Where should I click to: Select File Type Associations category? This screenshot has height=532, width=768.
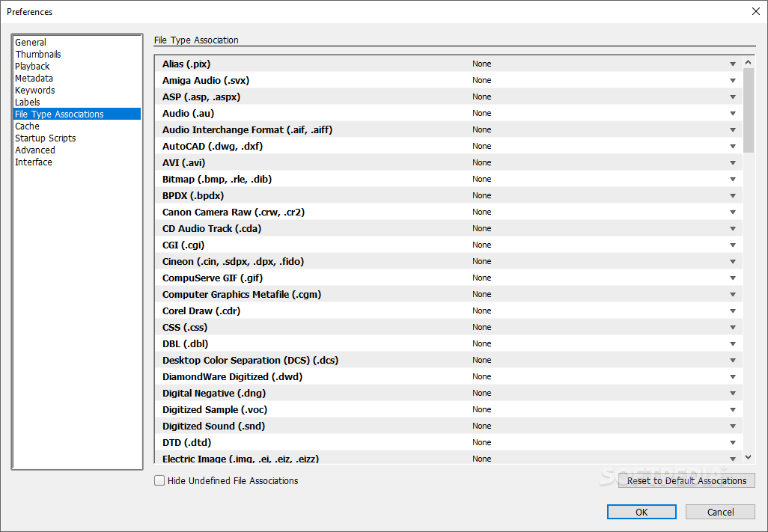point(77,114)
